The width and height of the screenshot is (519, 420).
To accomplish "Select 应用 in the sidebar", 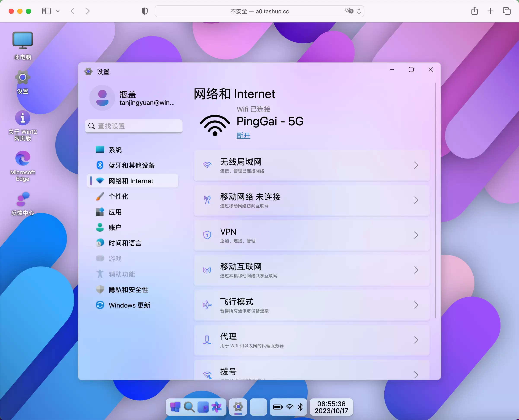I will 132,212.
